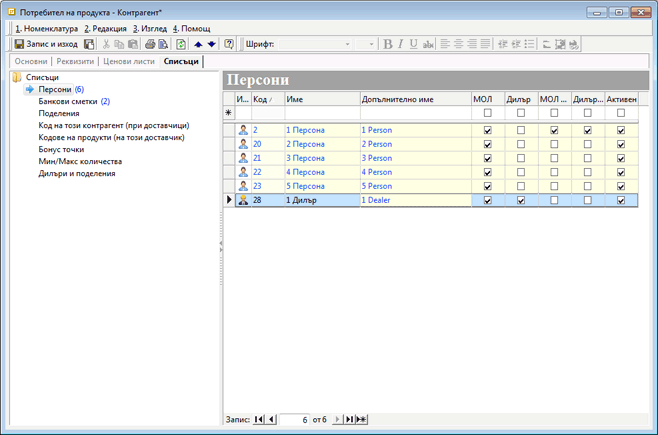This screenshot has height=435, width=658.
Task: Click the Paste clipboard icon
Action: point(133,44)
